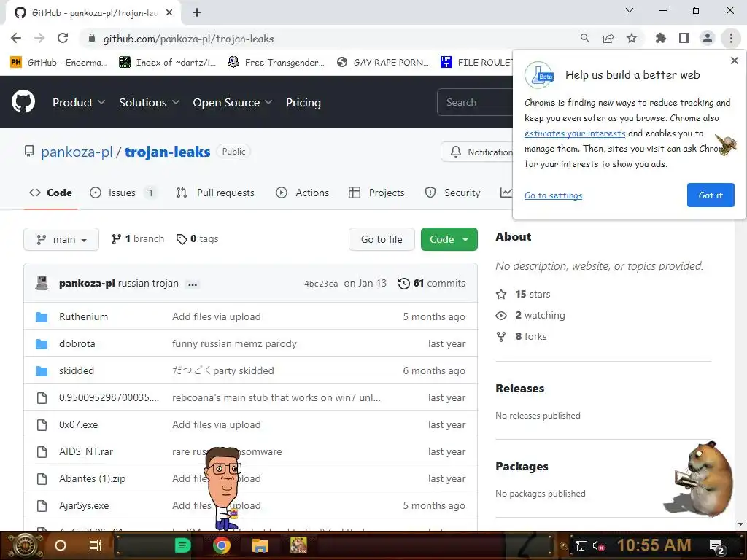Image resolution: width=747 pixels, height=560 pixels.
Task: Click the file icon beside AIDS_NT.rar
Action: [x=42, y=451]
